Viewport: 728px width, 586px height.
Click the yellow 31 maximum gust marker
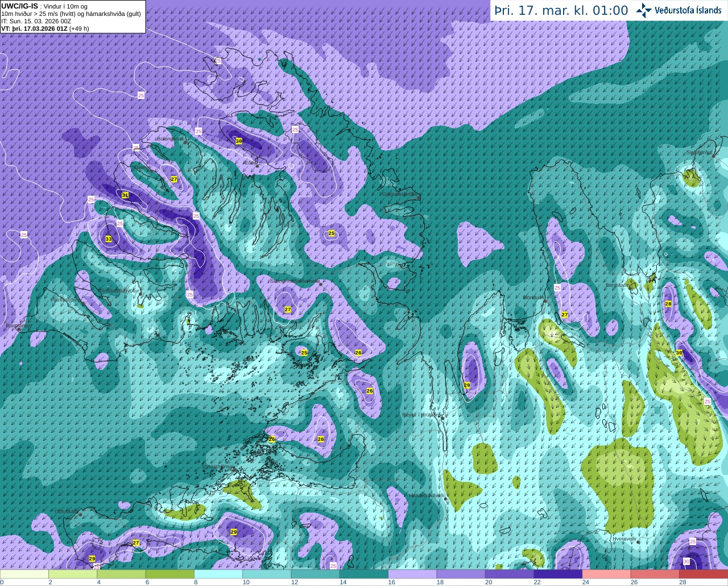[x=125, y=195]
